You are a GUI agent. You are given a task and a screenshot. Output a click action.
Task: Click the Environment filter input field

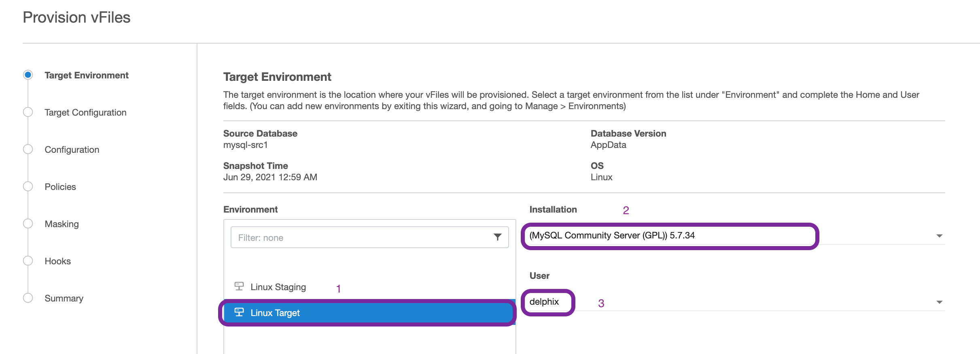(360, 238)
